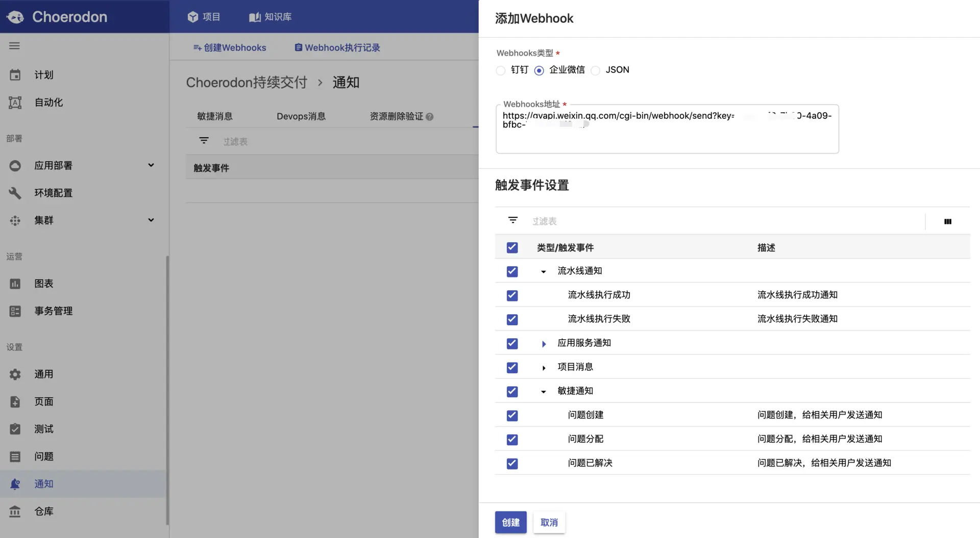Click the 创建 button to save the webhook
The image size is (980, 538).
click(510, 522)
